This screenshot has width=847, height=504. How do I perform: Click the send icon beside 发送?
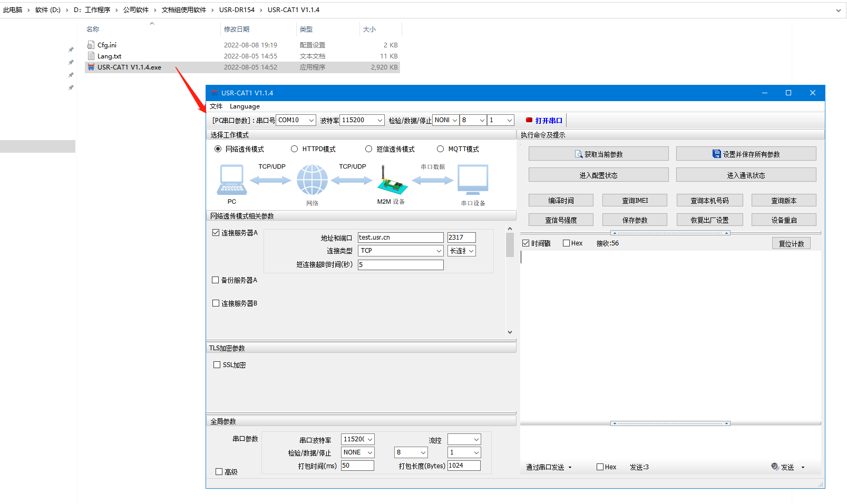pos(775,467)
